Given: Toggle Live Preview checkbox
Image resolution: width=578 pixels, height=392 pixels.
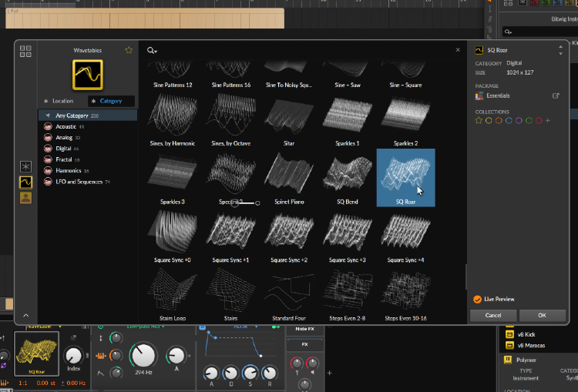Looking at the screenshot, I should coord(477,299).
